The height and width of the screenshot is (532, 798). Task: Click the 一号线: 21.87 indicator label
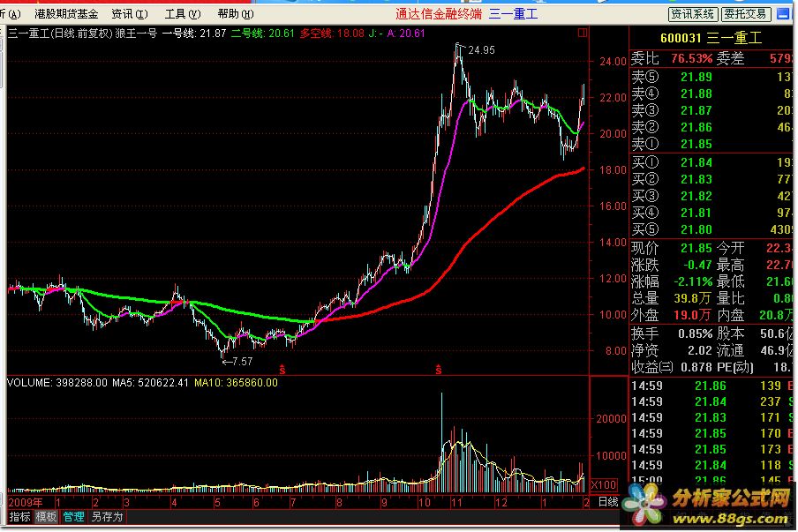194,34
